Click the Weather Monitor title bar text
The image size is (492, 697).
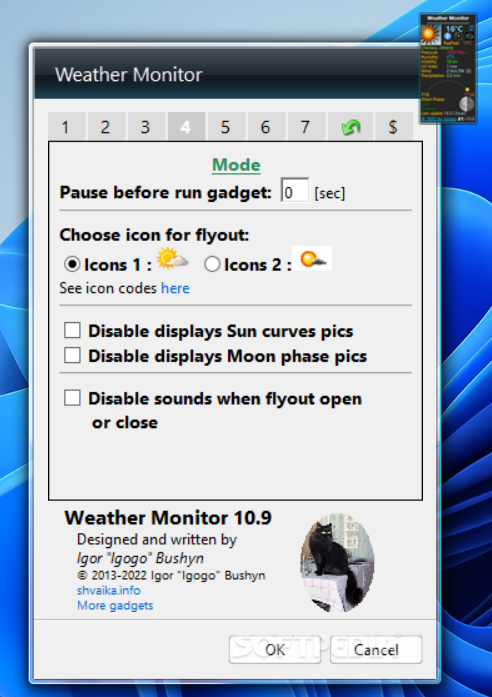point(129,74)
